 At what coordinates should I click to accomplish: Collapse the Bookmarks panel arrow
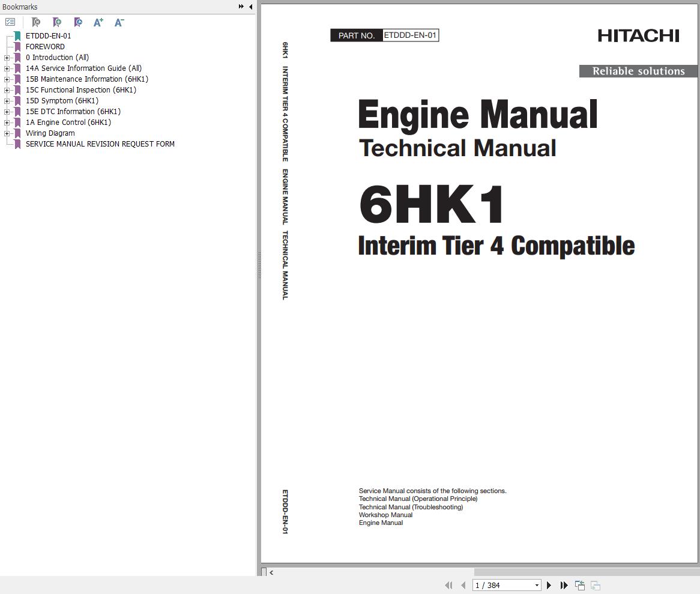250,7
